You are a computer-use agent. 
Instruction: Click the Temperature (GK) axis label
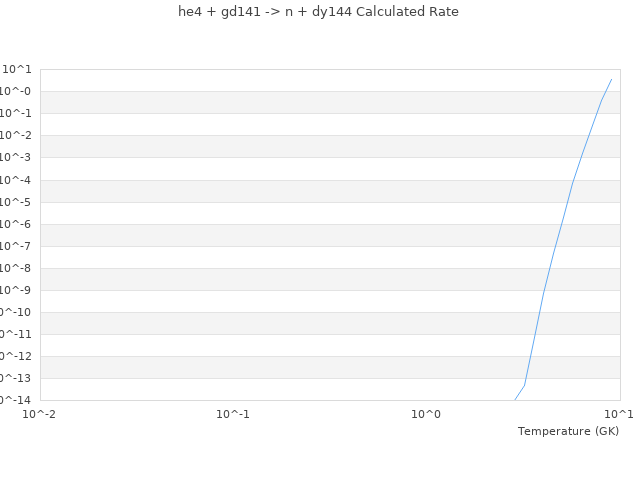tap(568, 431)
